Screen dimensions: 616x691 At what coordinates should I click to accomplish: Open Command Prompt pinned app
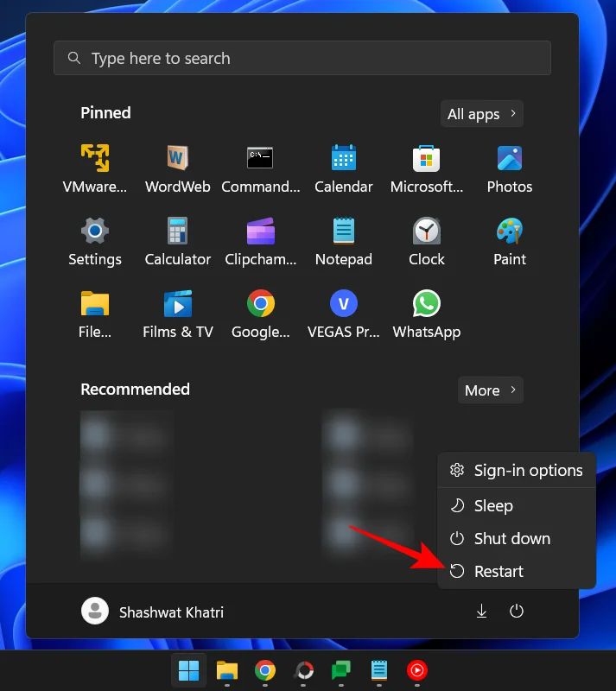261,168
